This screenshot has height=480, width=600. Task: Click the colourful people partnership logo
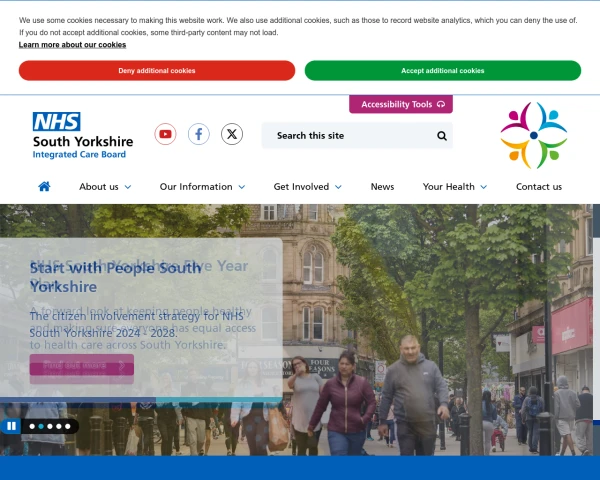tap(534, 135)
